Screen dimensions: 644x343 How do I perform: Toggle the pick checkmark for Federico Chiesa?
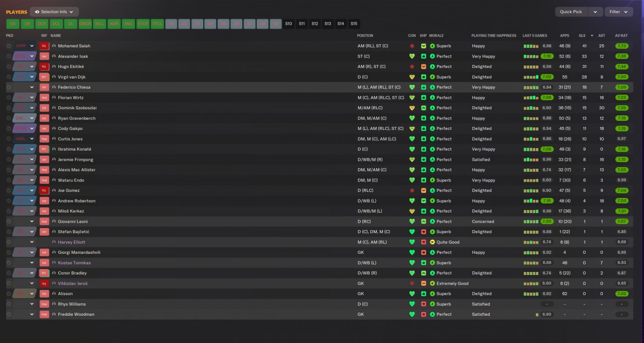click(9, 87)
